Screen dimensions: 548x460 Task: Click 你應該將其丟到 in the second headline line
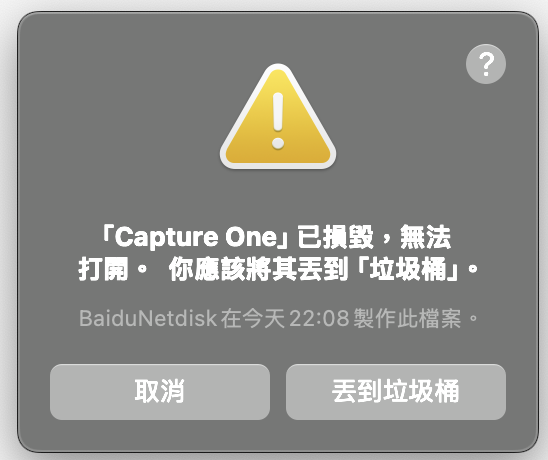point(258,269)
